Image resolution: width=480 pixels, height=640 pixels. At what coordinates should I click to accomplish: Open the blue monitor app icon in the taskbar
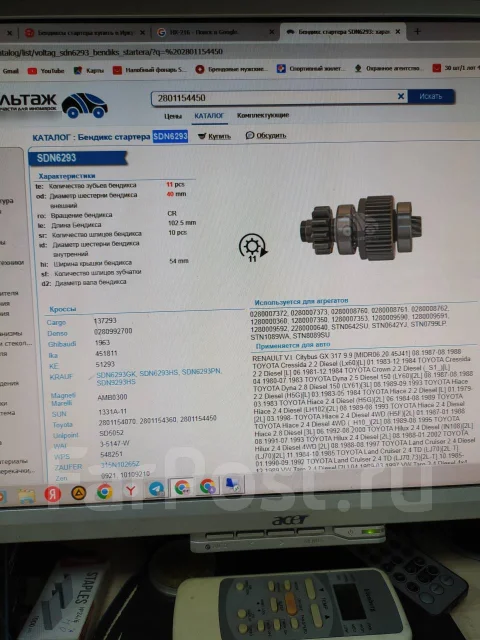[x=233, y=484]
